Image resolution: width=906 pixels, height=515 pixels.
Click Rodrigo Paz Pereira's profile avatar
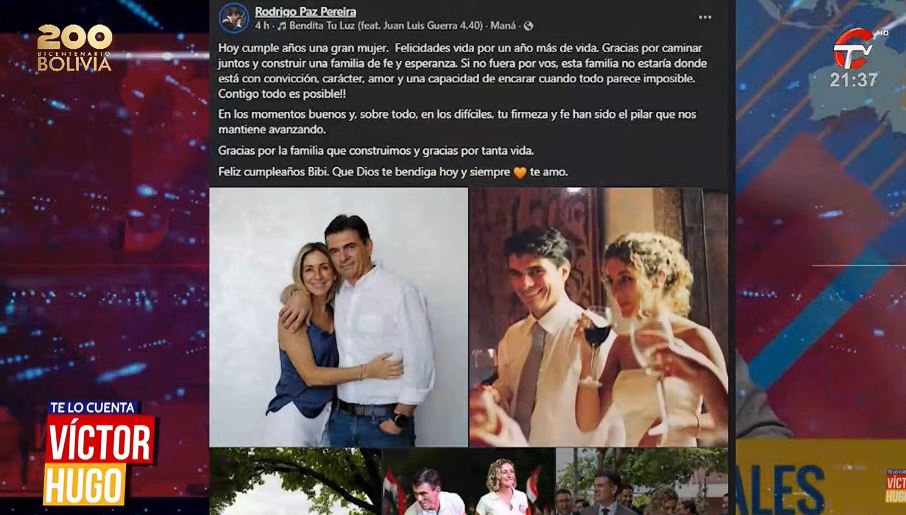click(233, 18)
